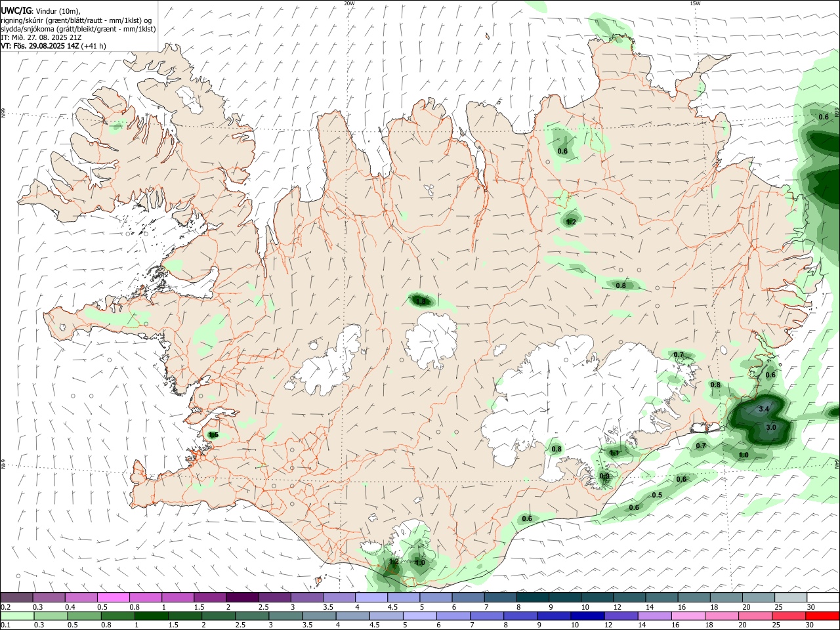Click the 'slydda/snjókoma' legend description line

[x=78, y=29]
